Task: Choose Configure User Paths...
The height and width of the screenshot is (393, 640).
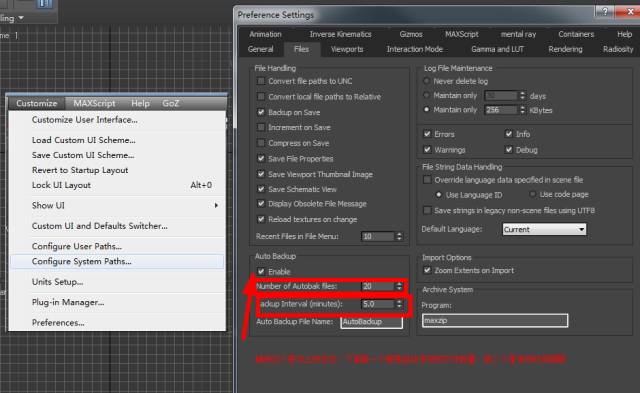Action: (x=77, y=246)
